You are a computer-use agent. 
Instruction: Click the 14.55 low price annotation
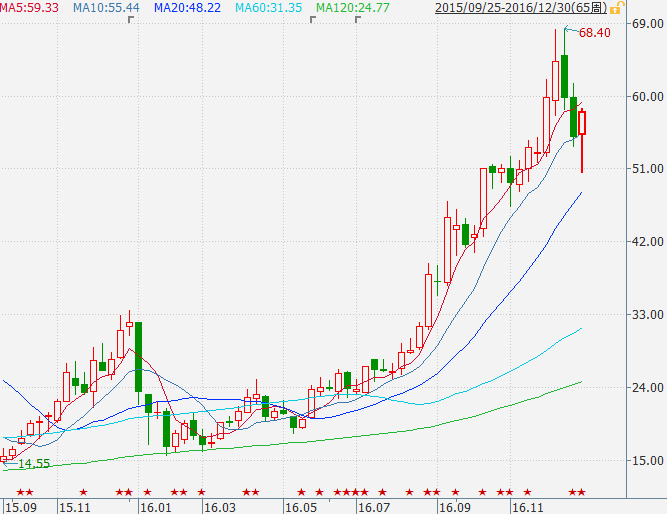coord(33,464)
